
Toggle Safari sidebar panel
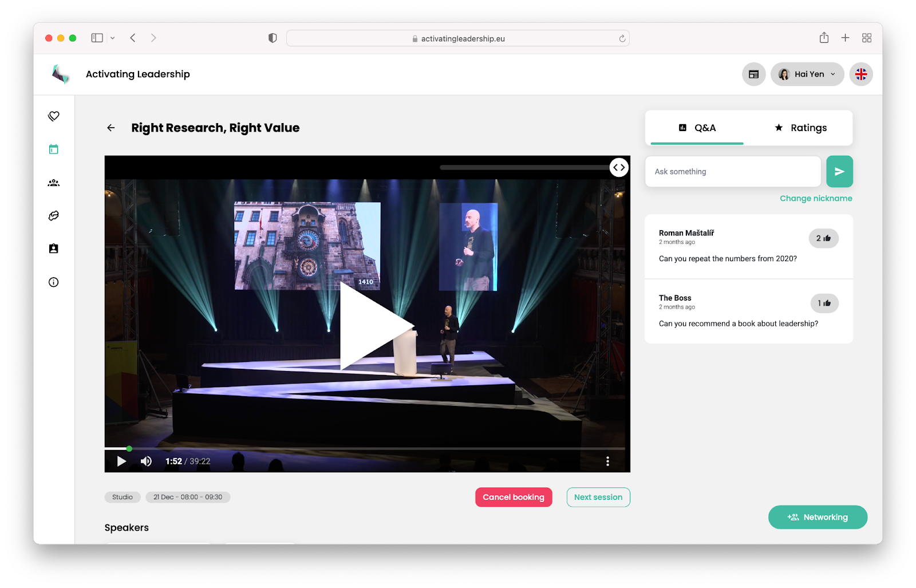97,38
